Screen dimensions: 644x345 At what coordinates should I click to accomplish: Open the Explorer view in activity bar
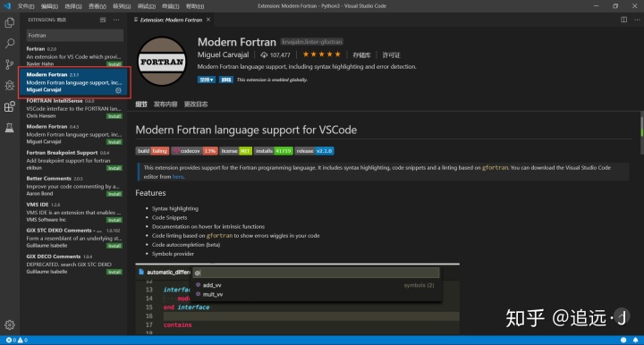tap(10, 22)
